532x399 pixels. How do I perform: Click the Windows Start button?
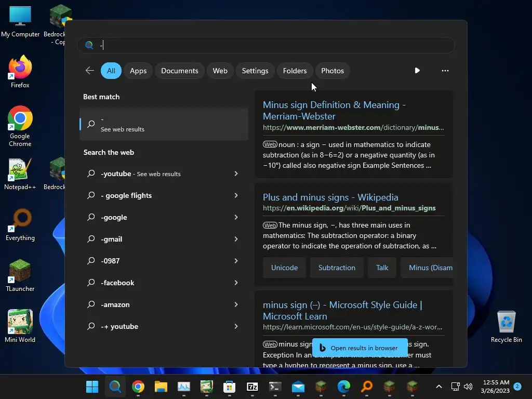(92, 387)
